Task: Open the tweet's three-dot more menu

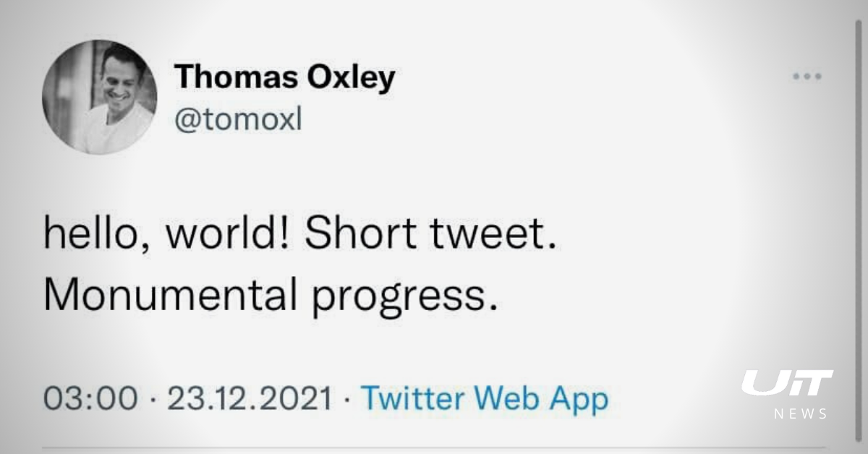Action: coord(807,75)
